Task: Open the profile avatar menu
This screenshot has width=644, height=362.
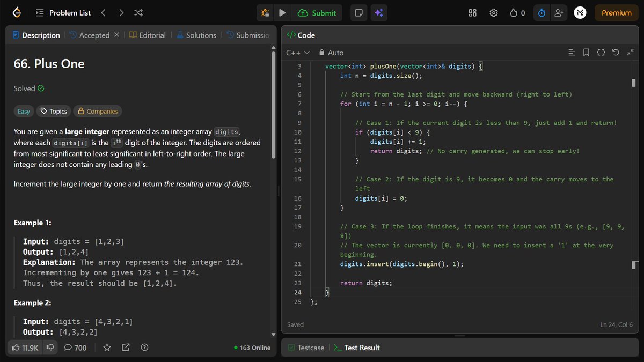Action: click(x=580, y=13)
